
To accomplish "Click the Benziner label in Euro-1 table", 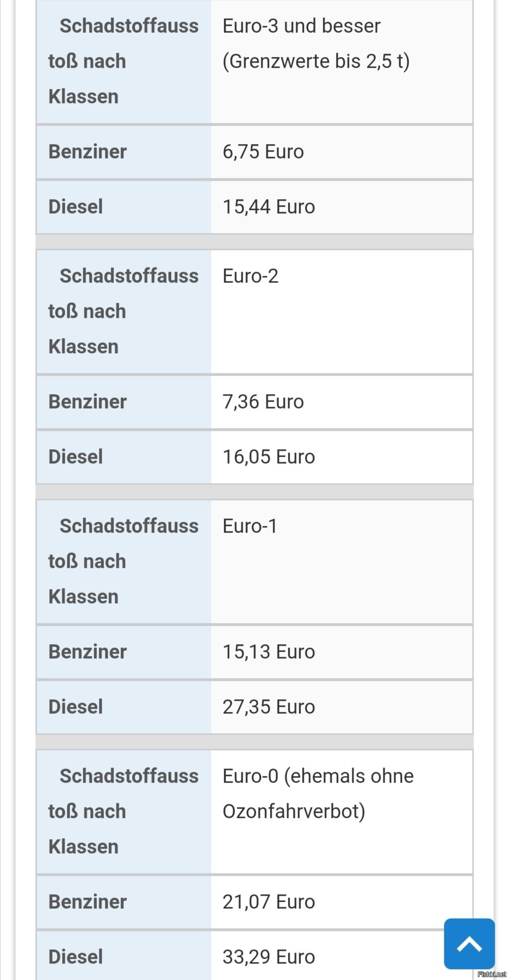I will [x=88, y=652].
